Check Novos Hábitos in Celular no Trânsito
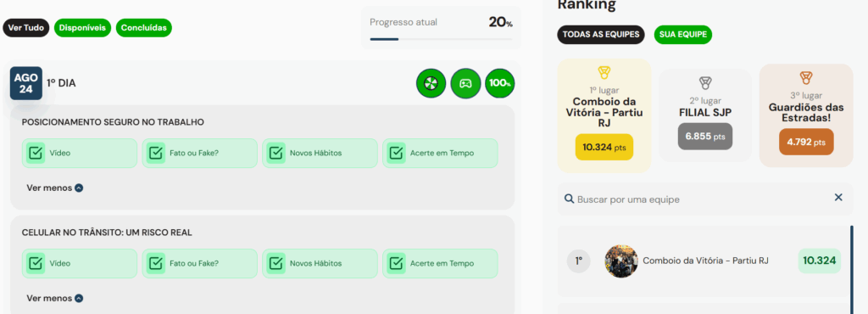This screenshot has height=314, width=868. point(320,264)
